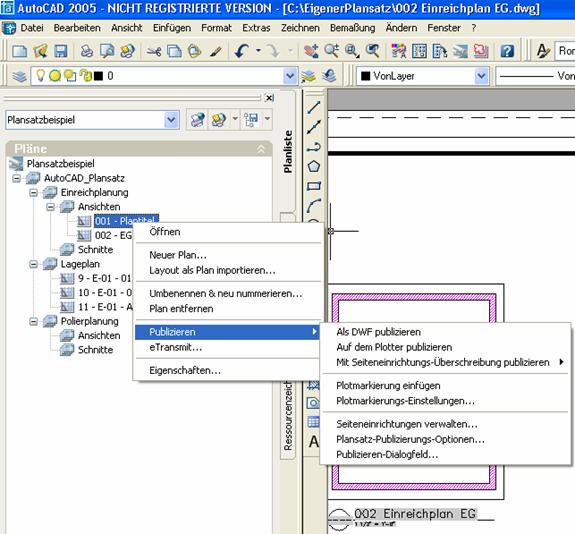The height and width of the screenshot is (534, 575).
Task: Select Auf dem Plotter publizieren
Action: [394, 347]
